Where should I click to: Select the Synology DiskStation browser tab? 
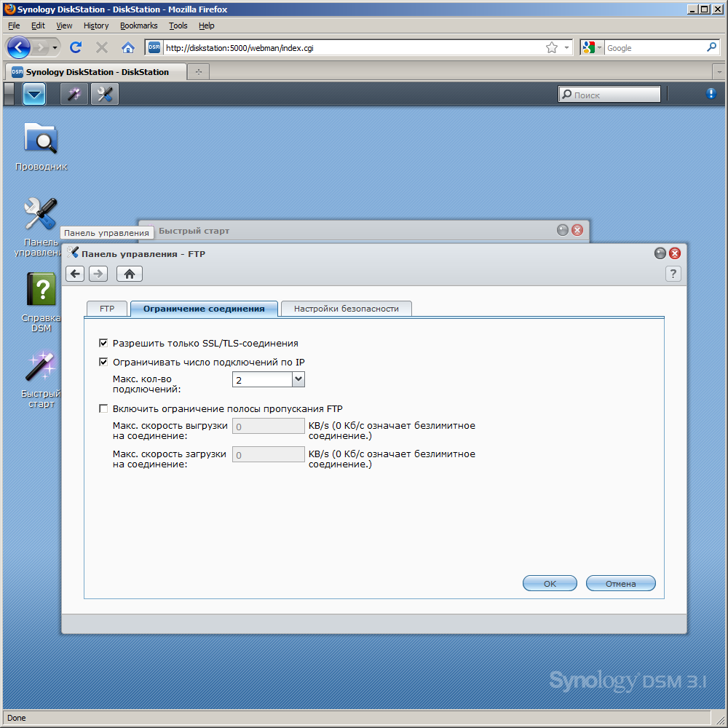click(96, 72)
